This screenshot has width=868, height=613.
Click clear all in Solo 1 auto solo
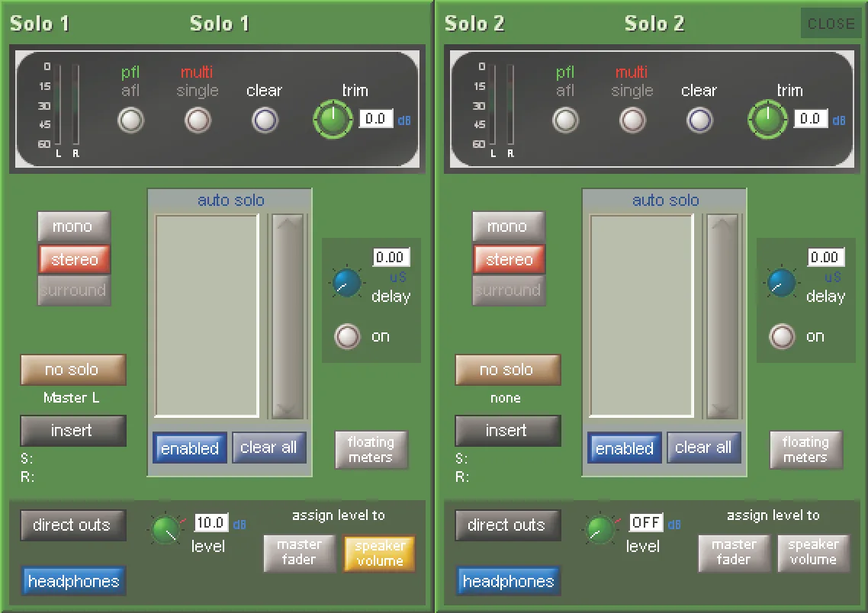coord(268,448)
